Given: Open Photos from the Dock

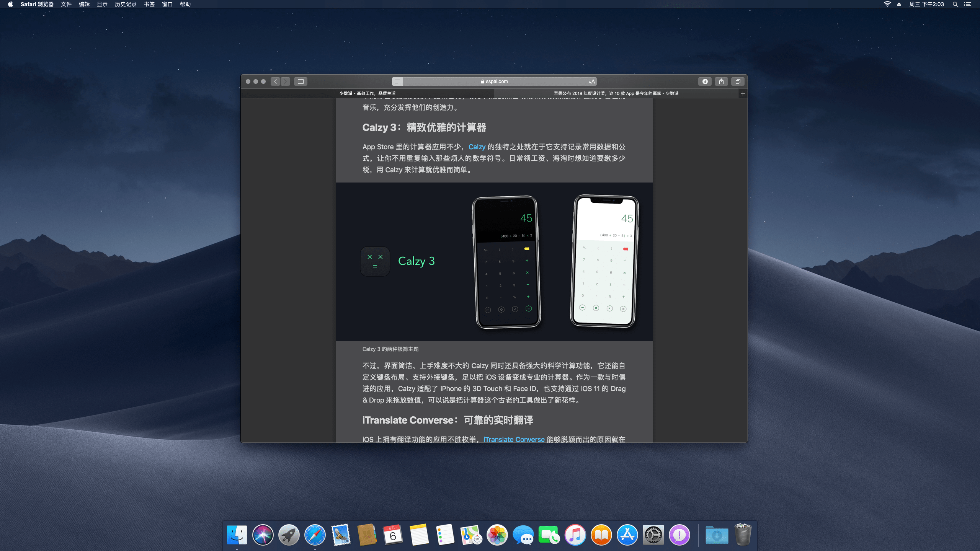Looking at the screenshot, I should (x=497, y=535).
